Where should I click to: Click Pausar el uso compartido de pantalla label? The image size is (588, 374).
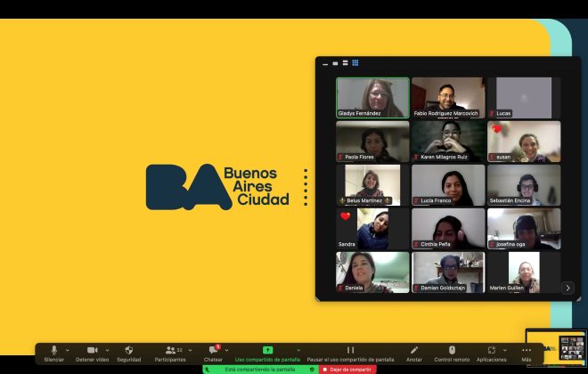(351, 360)
